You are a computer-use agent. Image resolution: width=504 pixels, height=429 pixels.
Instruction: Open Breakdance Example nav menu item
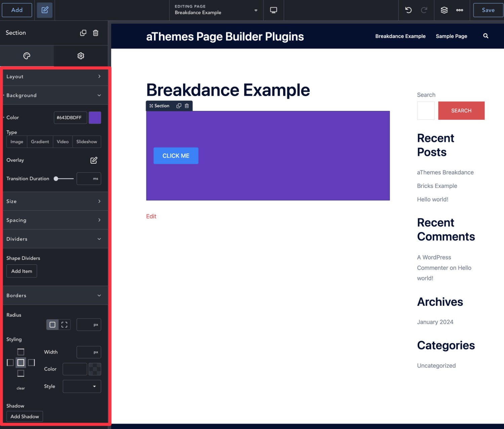point(400,36)
